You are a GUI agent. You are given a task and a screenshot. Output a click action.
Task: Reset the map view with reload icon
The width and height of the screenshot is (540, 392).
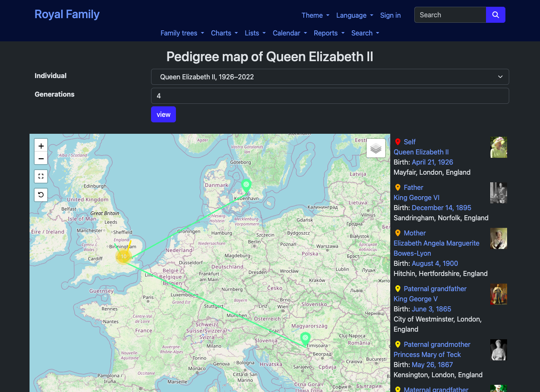point(41,195)
